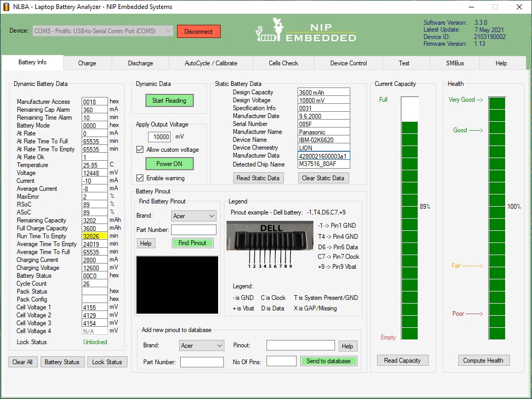The height and width of the screenshot is (399, 532).
Task: Open the SMBus tab
Action: (455, 63)
